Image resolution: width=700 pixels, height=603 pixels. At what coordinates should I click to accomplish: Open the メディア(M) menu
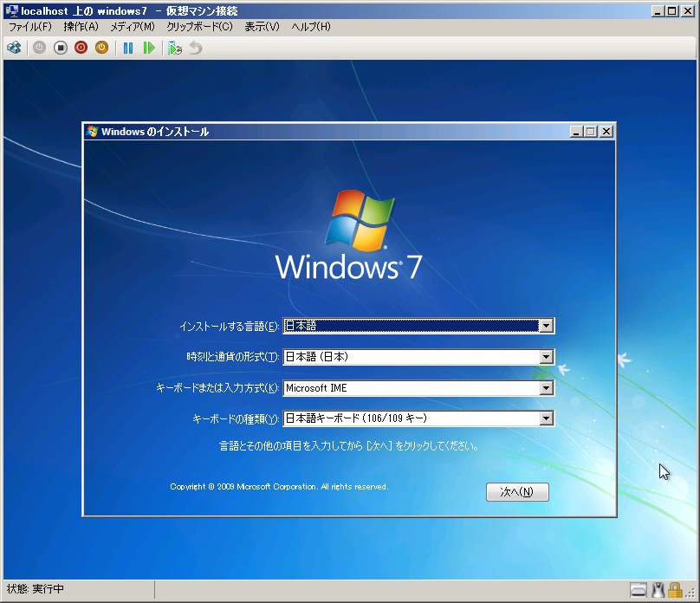[x=133, y=27]
